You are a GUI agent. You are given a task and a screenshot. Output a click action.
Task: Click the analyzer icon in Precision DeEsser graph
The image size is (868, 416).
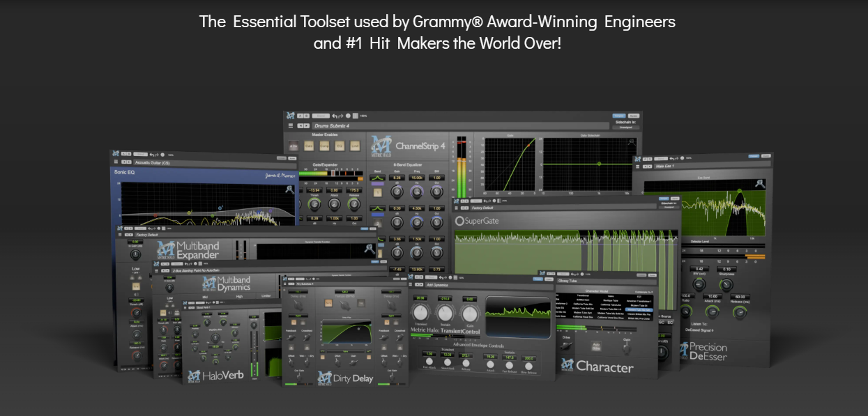pyautogui.click(x=760, y=184)
